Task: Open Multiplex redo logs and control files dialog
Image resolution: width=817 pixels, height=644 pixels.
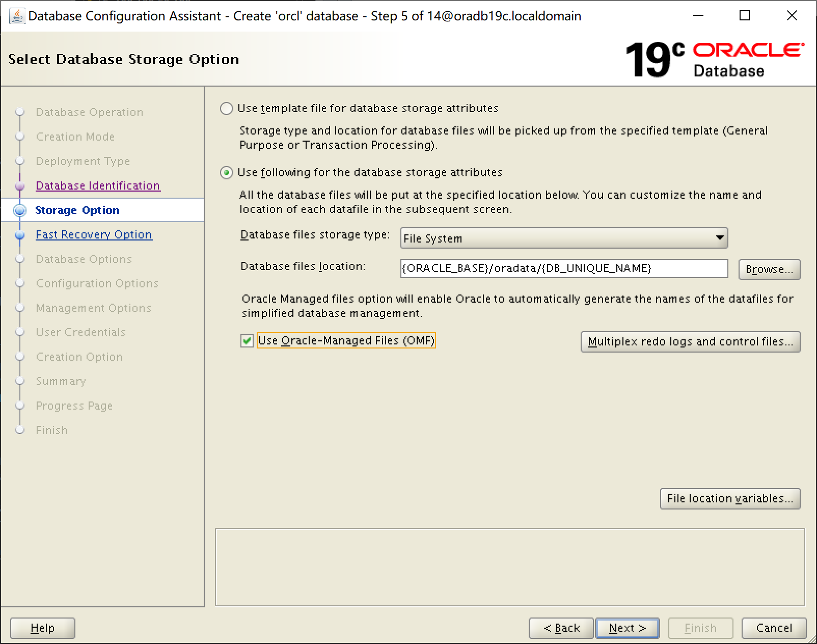Action: click(x=690, y=341)
